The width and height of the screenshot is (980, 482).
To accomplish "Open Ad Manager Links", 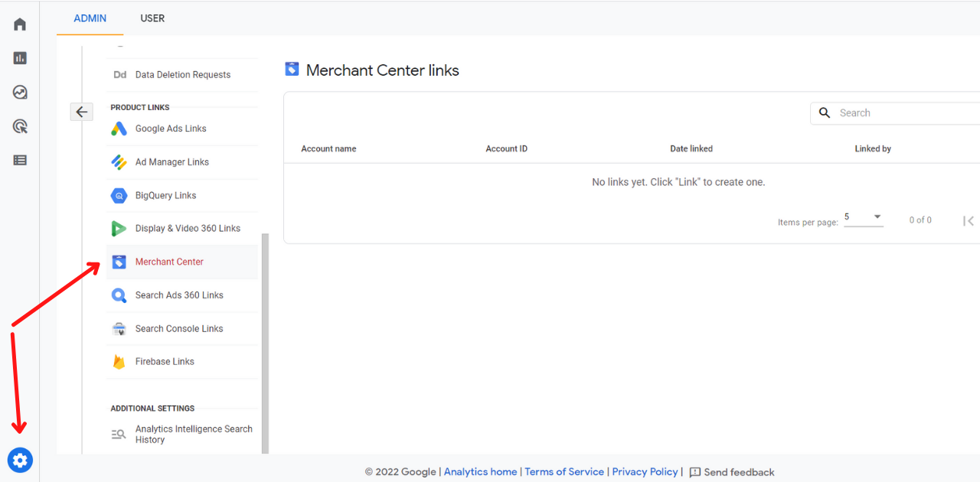I will point(171,162).
